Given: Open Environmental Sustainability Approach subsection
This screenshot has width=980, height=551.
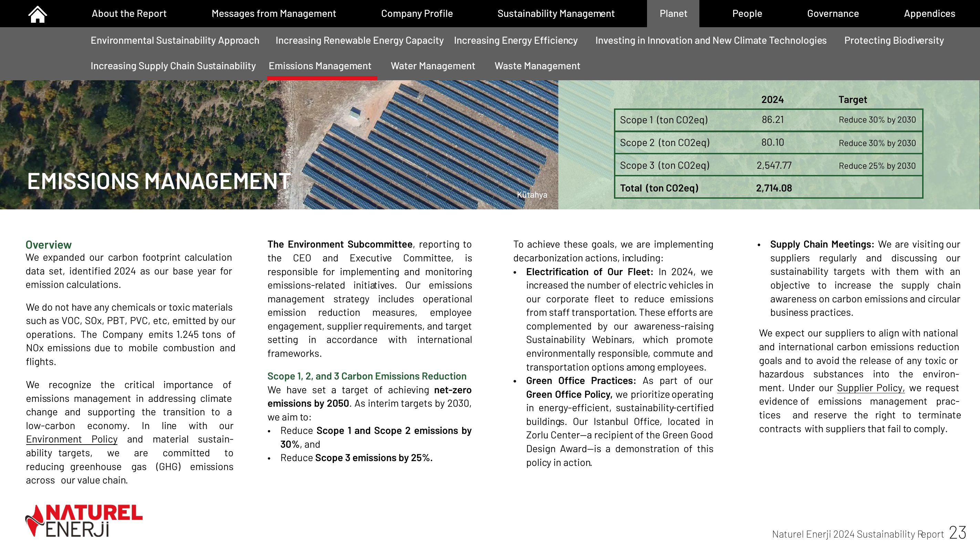Looking at the screenshot, I should (x=175, y=40).
